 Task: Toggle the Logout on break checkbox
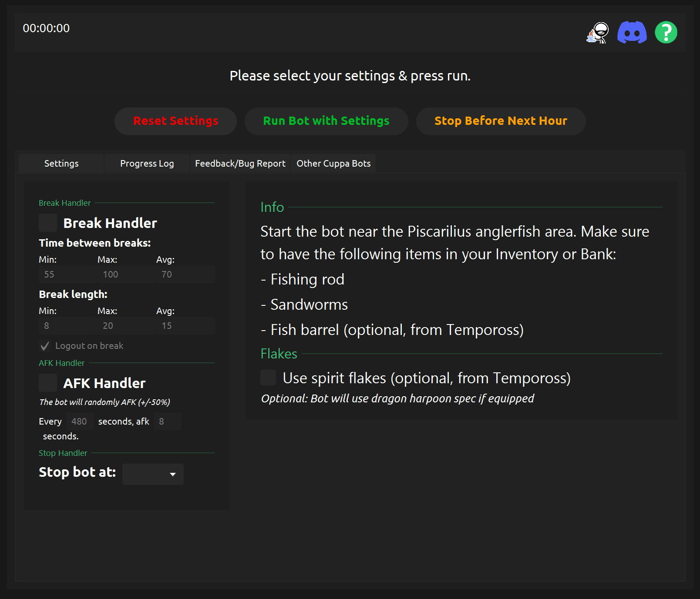45,346
